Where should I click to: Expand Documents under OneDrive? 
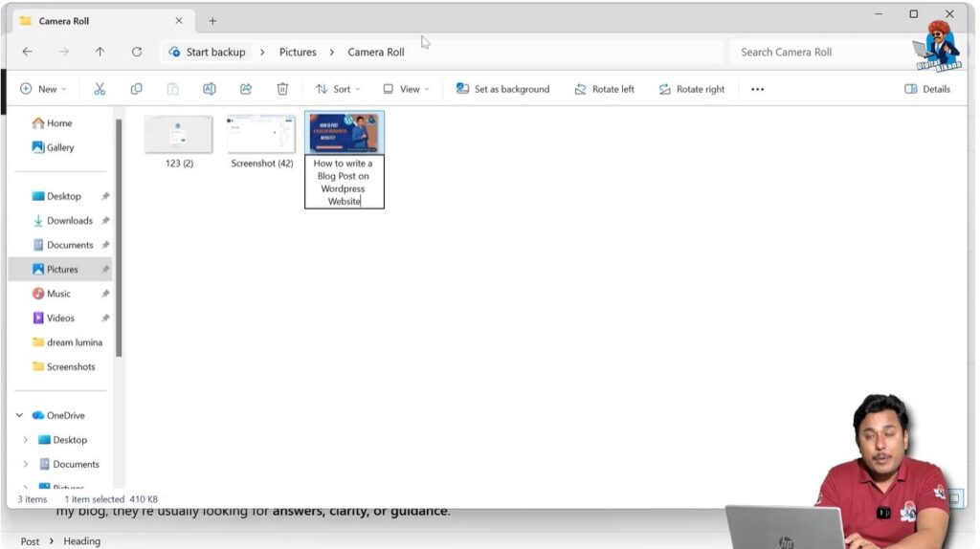coord(25,464)
